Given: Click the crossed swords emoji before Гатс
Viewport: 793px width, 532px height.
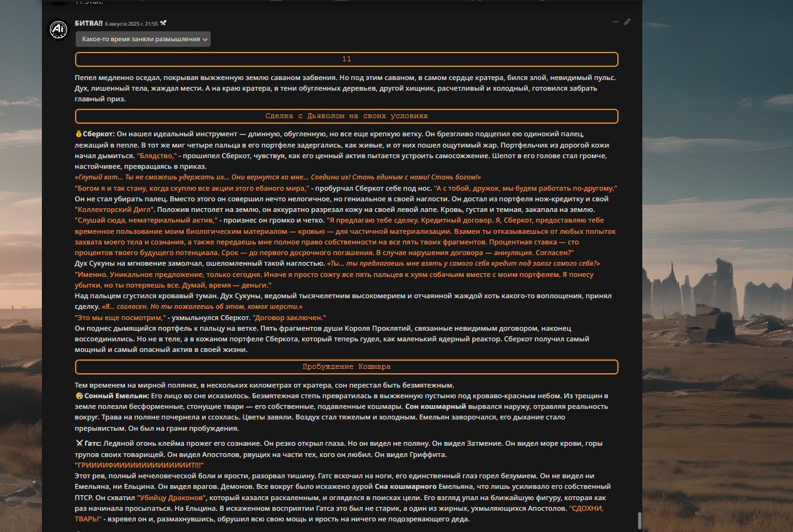Looking at the screenshot, I should pyautogui.click(x=79, y=444).
